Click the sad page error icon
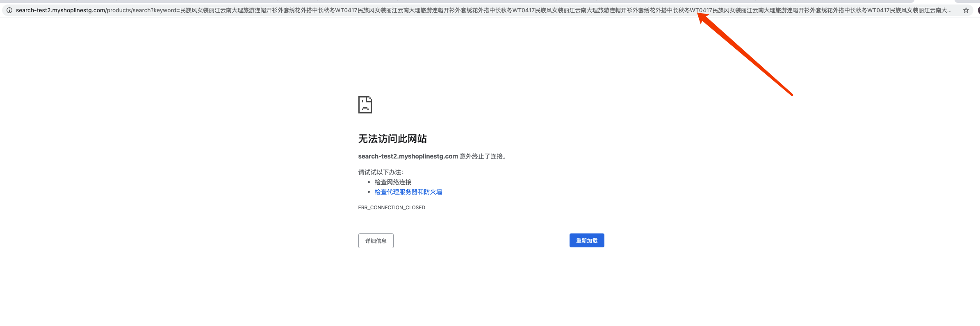The width and height of the screenshot is (980, 326). pos(365,105)
